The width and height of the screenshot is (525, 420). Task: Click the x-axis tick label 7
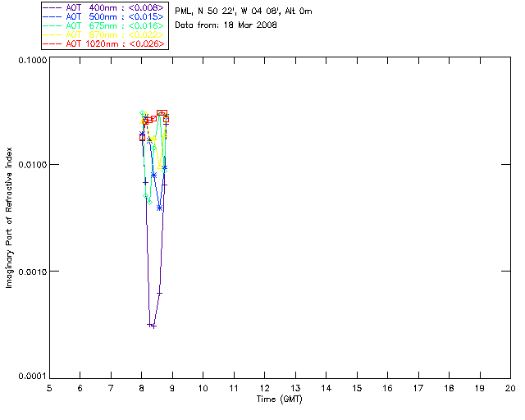click(x=111, y=389)
